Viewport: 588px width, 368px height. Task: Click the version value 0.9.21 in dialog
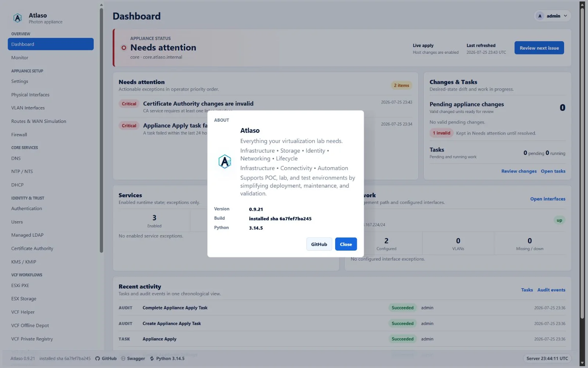(256, 209)
